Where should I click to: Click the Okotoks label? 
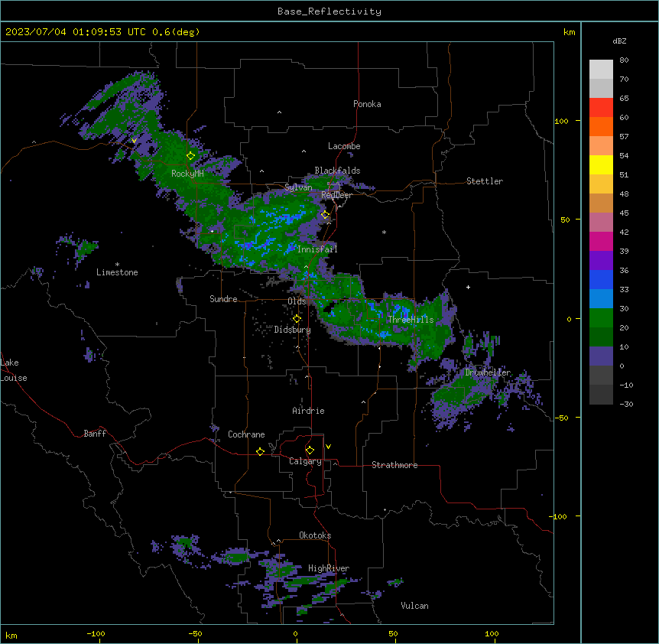(315, 535)
